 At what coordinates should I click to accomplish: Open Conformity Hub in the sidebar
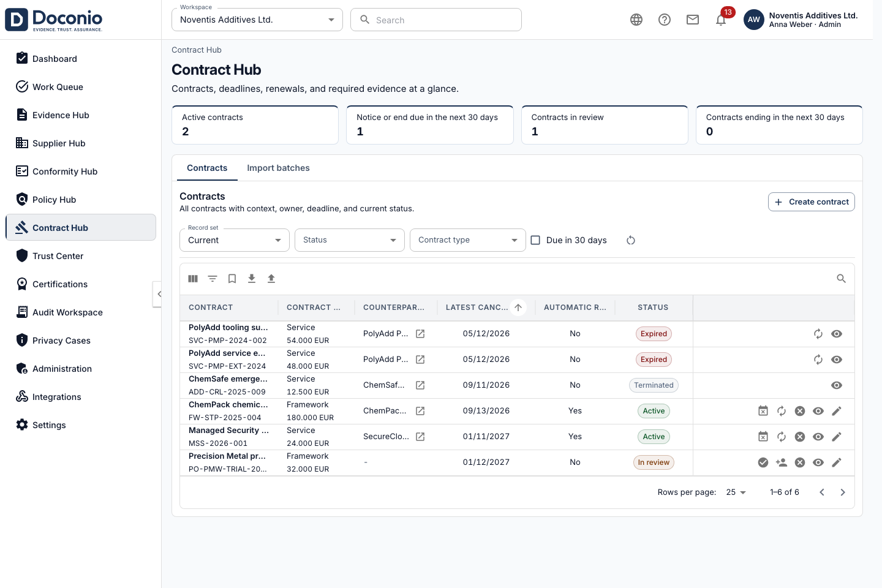[81, 171]
